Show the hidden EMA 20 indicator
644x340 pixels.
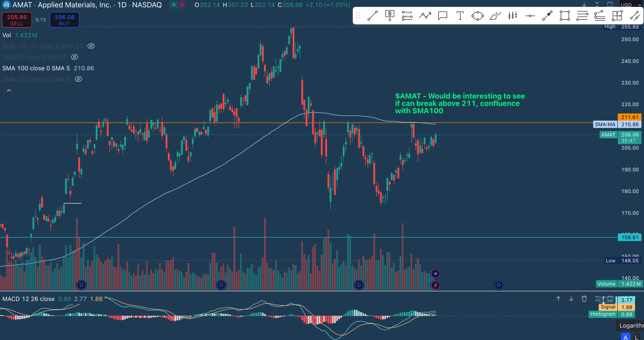click(91, 46)
